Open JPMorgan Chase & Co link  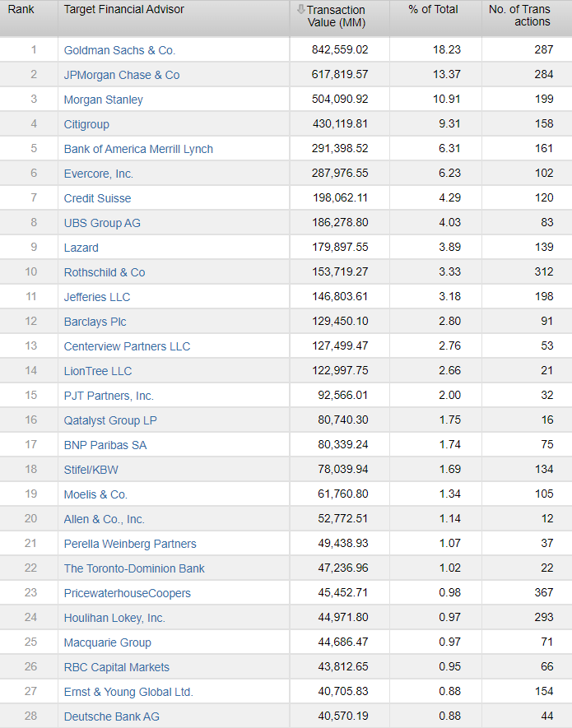click(x=122, y=75)
